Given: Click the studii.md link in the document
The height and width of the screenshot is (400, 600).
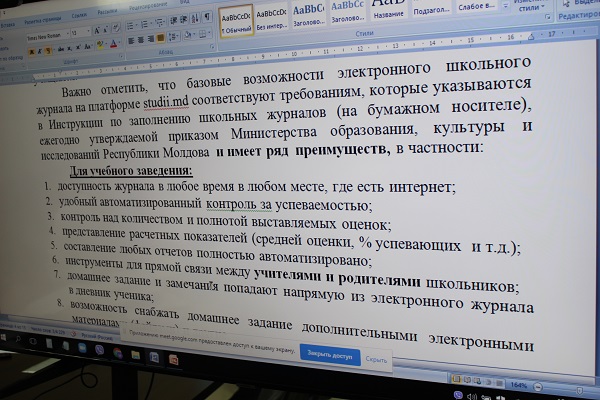Looking at the screenshot, I should (166, 103).
